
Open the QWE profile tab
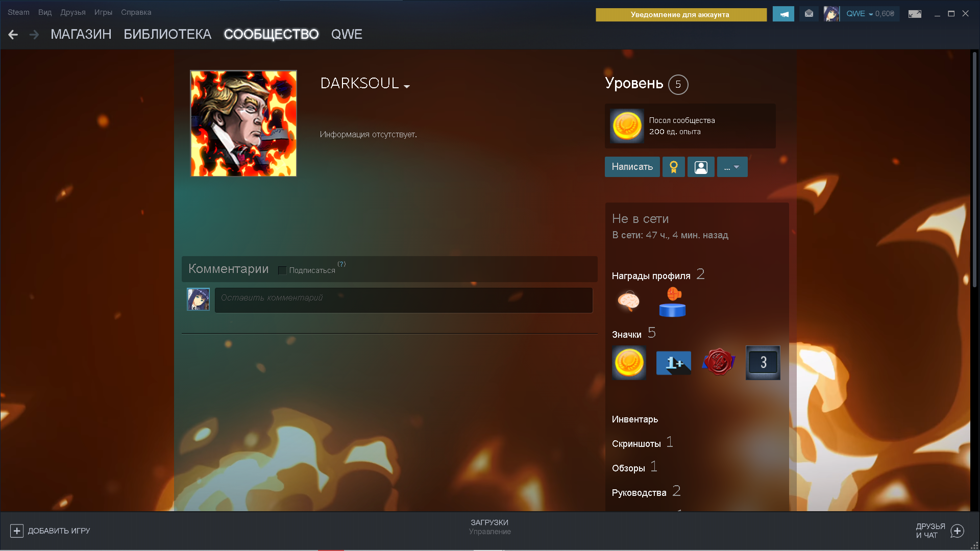(x=347, y=34)
